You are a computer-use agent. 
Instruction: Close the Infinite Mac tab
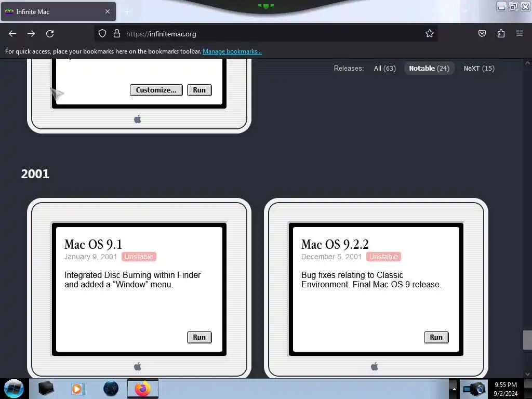pyautogui.click(x=108, y=11)
